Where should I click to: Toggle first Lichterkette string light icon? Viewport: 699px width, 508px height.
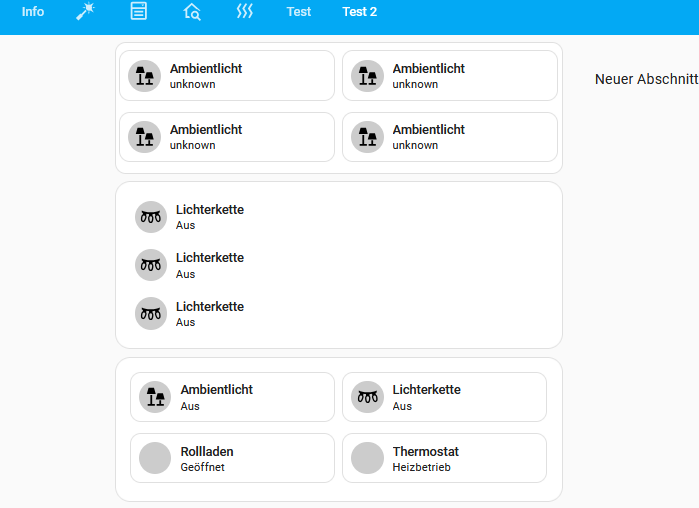tap(151, 217)
